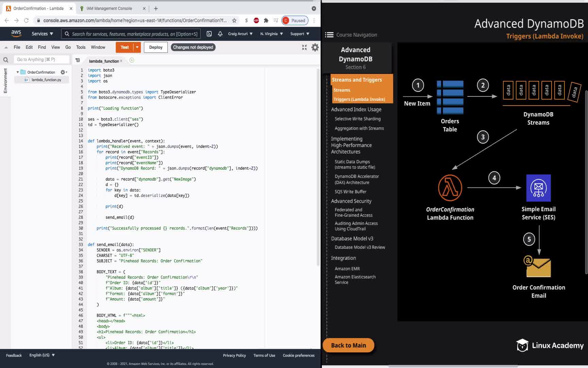The image size is (588, 368).
Task: Click the browser forward arrow
Action: pos(16,20)
